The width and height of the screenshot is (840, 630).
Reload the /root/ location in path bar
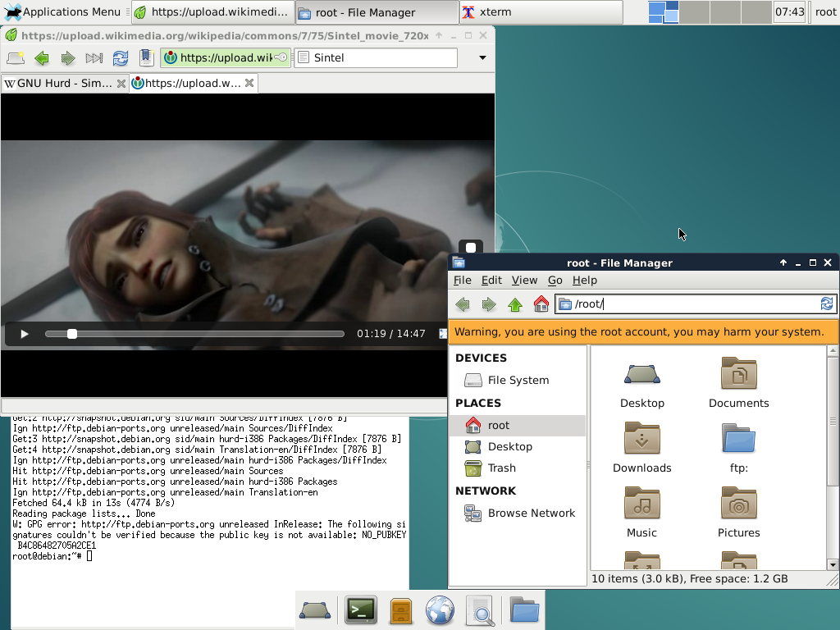(x=827, y=304)
